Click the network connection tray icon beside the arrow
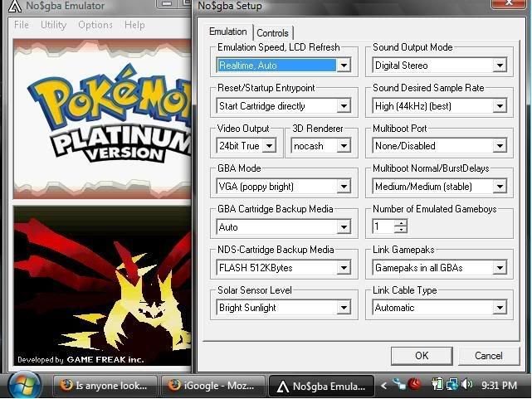This screenshot has width=532, height=399. click(x=399, y=384)
